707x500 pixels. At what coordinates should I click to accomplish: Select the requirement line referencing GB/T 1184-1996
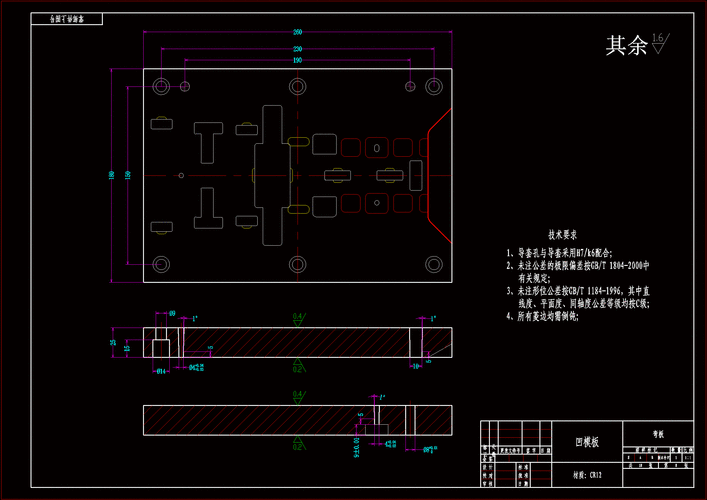pyautogui.click(x=578, y=290)
